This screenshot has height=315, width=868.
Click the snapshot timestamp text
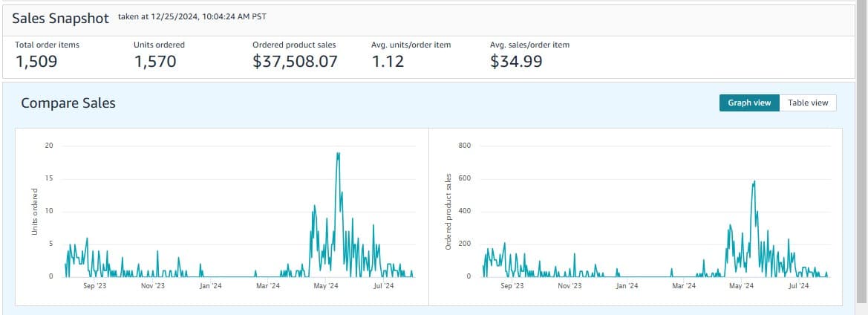click(187, 16)
